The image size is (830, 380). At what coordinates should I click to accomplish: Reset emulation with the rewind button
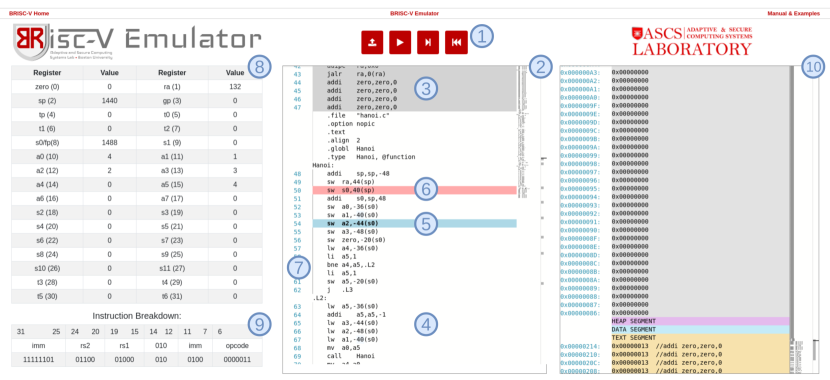[456, 42]
